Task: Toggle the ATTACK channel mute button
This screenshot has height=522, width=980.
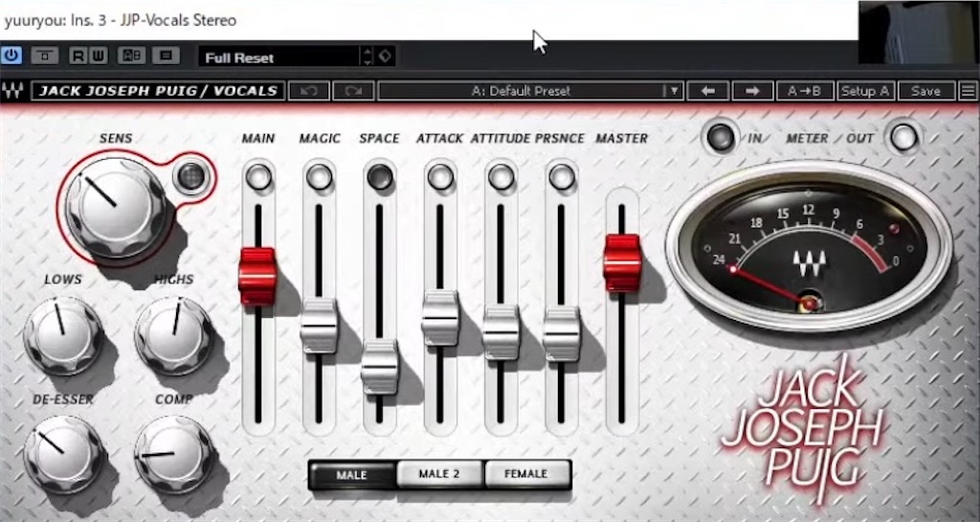Action: [x=440, y=177]
